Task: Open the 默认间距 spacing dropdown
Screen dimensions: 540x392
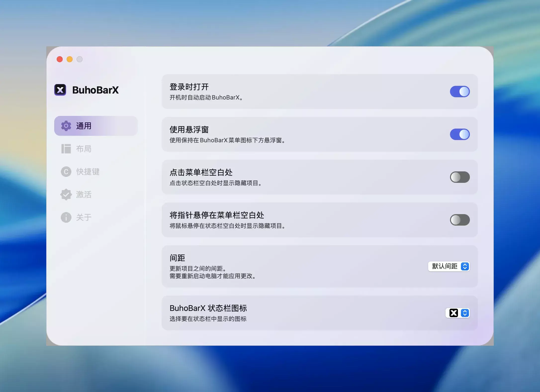Action: coord(445,266)
